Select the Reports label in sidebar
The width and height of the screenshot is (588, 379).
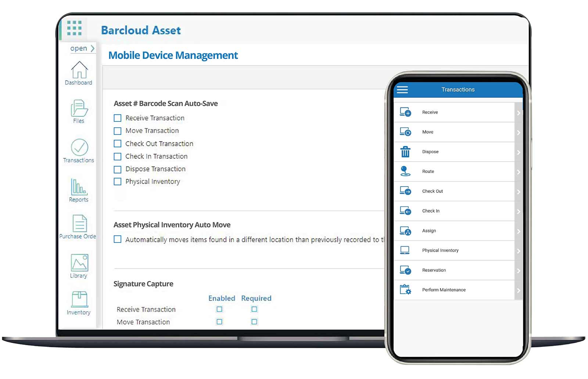(x=79, y=200)
